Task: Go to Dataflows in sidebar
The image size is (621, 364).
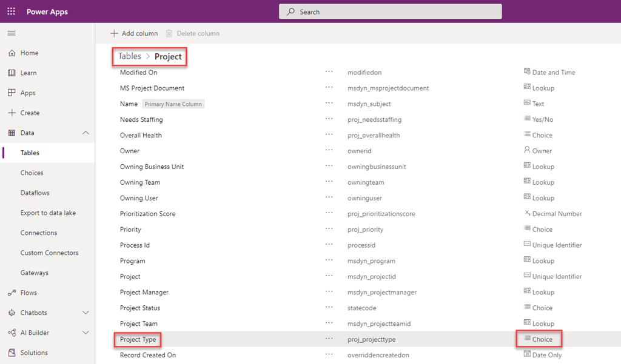Action: click(x=35, y=193)
